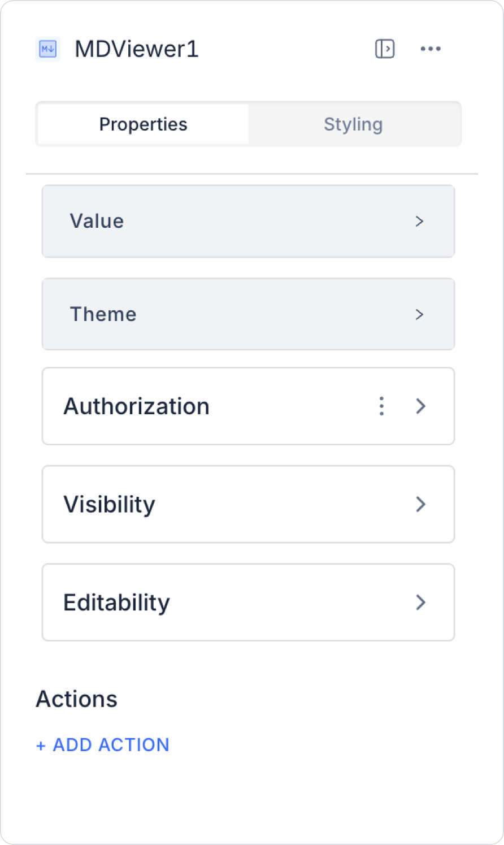Image resolution: width=504 pixels, height=845 pixels.
Task: Click the Authorization section title
Action: (x=136, y=406)
